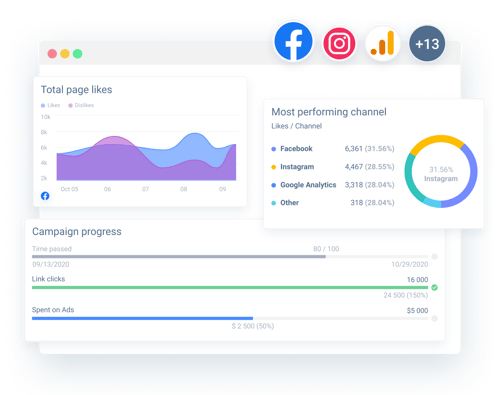Image resolution: width=500 pixels, height=395 pixels.
Task: Click the green window maximize dot
Action: pyautogui.click(x=77, y=54)
